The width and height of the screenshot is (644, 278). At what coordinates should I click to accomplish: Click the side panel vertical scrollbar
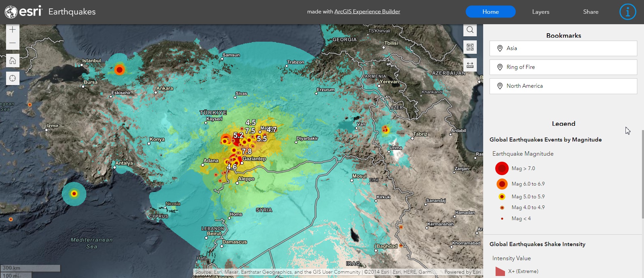tap(643, 174)
